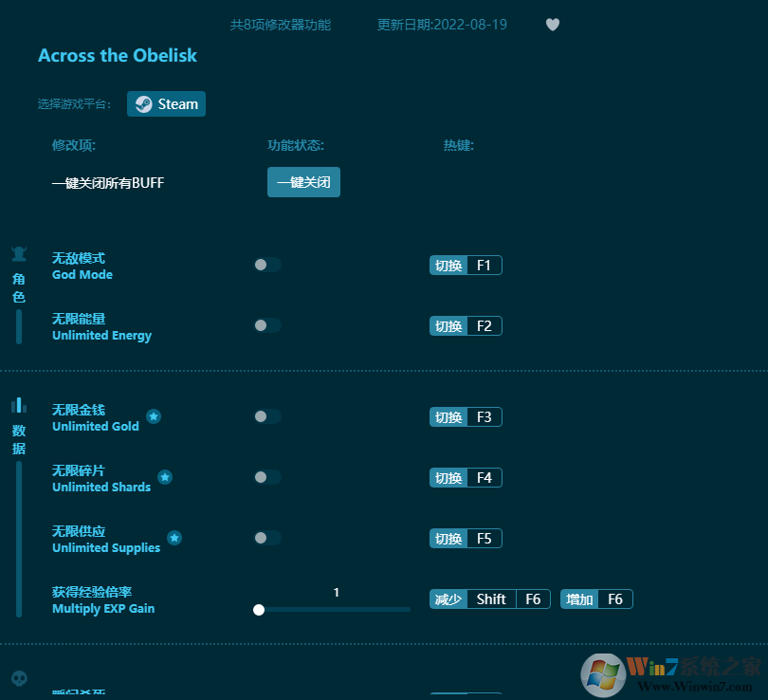Click the 减少 Shift F6 decrease hotkey
This screenshot has width=768, height=700.
click(489, 599)
